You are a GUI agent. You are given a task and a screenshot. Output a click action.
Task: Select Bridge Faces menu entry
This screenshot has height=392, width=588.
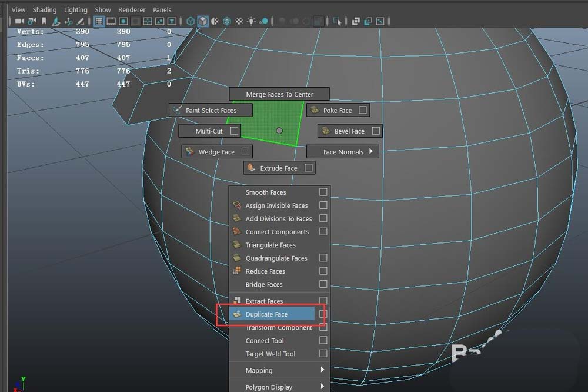[x=264, y=284]
